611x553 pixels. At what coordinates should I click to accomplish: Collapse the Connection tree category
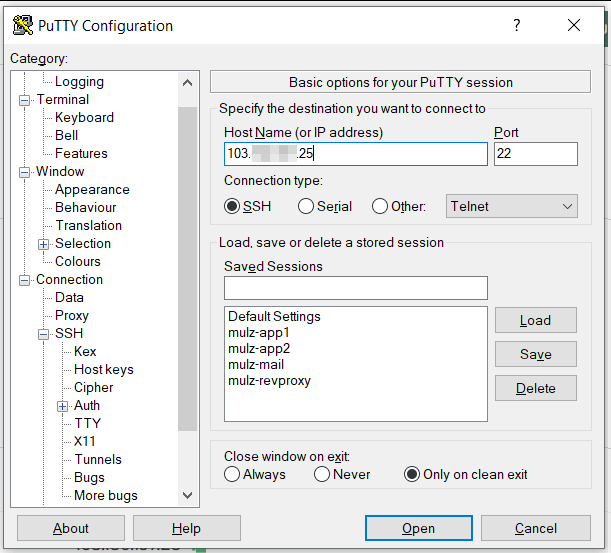tap(25, 280)
